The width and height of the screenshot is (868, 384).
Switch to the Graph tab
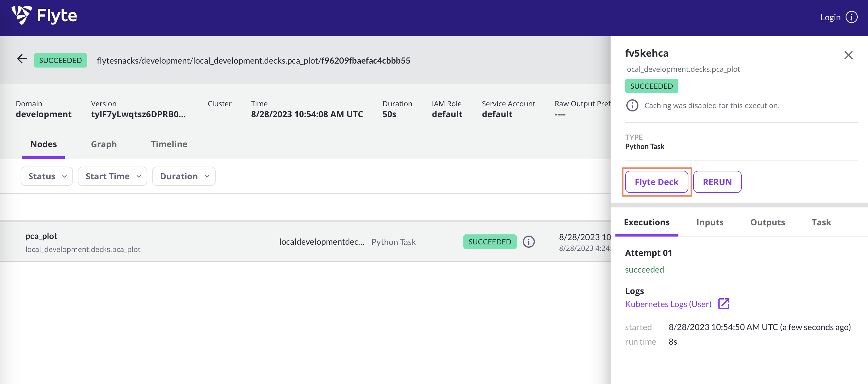point(104,144)
